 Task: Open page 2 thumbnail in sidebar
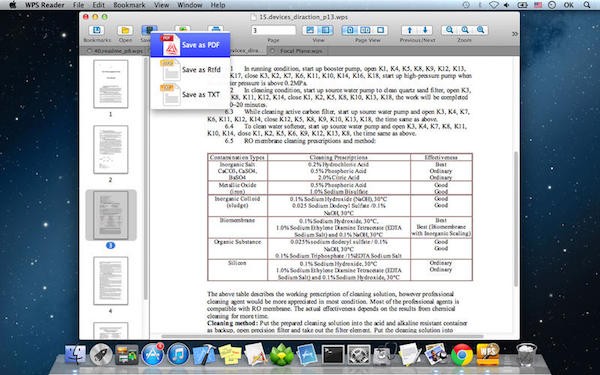(111, 149)
